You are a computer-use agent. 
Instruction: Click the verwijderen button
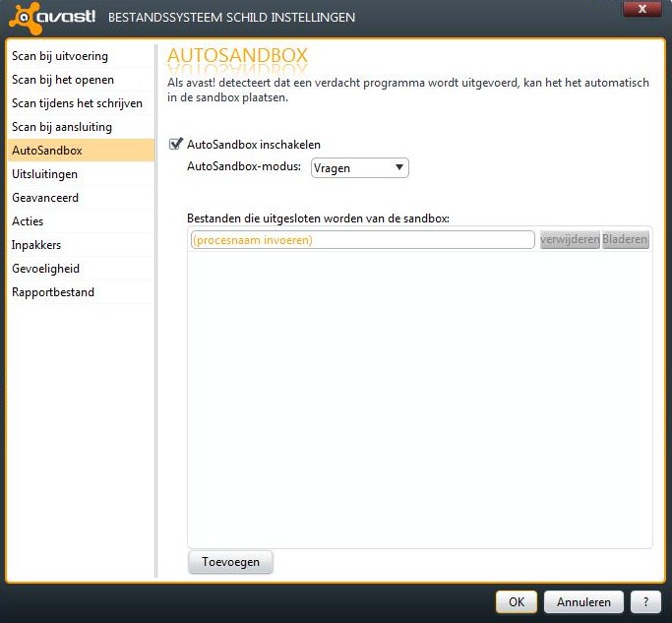[x=570, y=239]
